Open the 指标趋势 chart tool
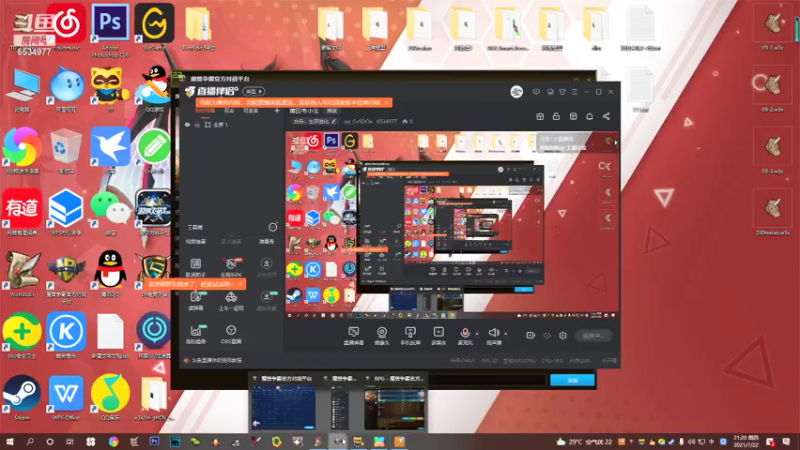This screenshot has width=800, height=450. (x=195, y=335)
